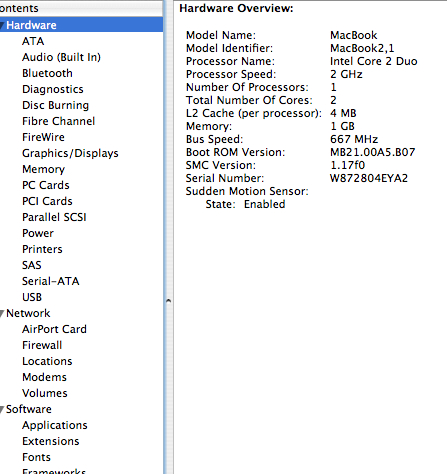Open the SAS entry
Screen dimensions: 447x474
(x=32, y=265)
